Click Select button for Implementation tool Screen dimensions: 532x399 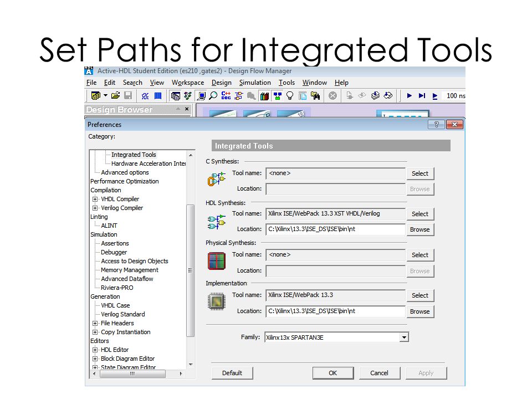(420, 295)
